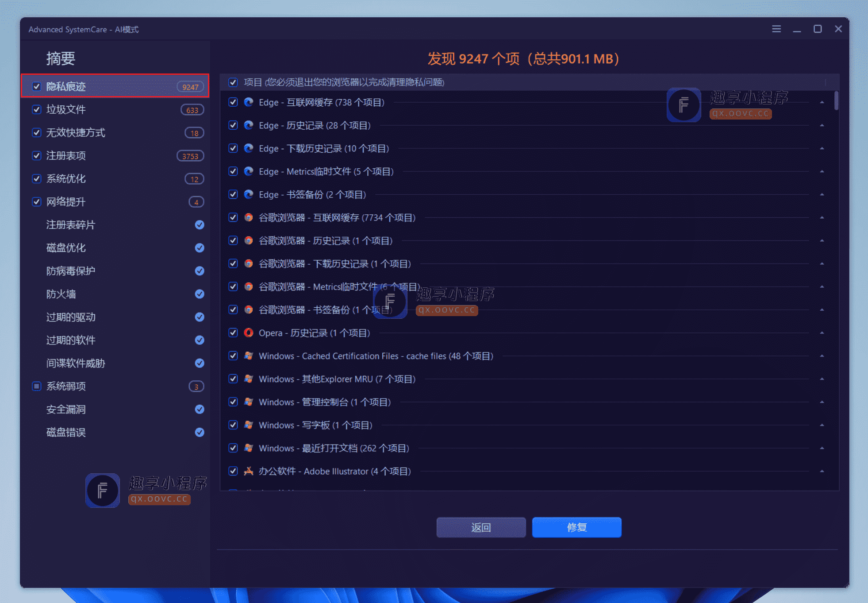Toggle the 无效快捷方式 checkbox
This screenshot has width=868, height=603.
pos(37,132)
